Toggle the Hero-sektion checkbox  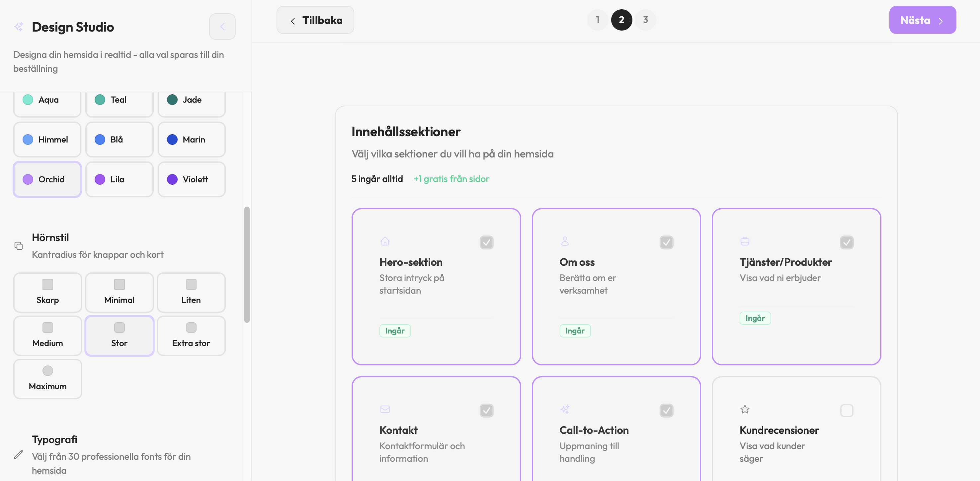point(487,243)
